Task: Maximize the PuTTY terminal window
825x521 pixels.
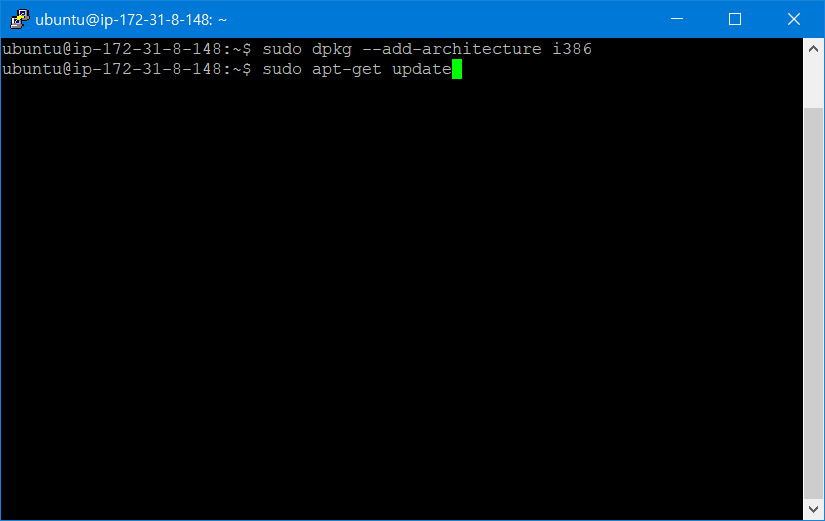Action: click(735, 19)
